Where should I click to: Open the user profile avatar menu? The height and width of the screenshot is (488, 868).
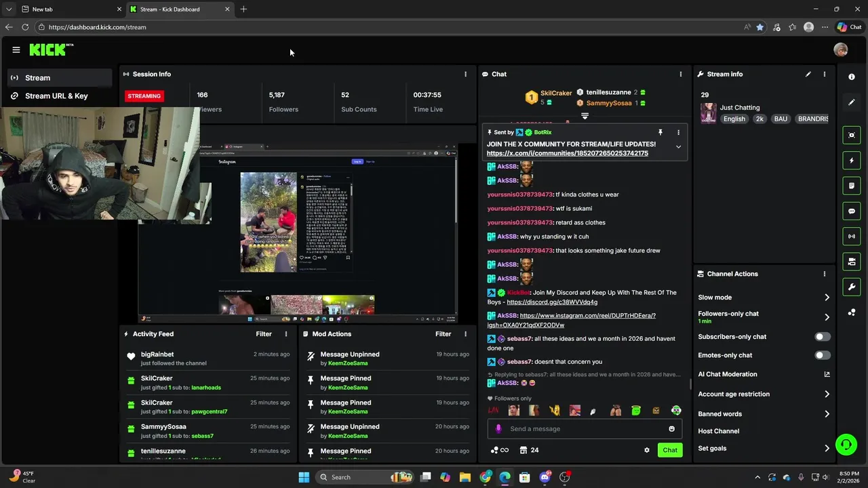click(x=841, y=49)
